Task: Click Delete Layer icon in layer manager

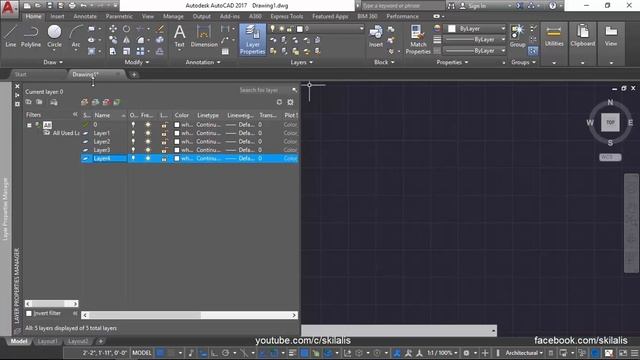Action: coord(106,102)
